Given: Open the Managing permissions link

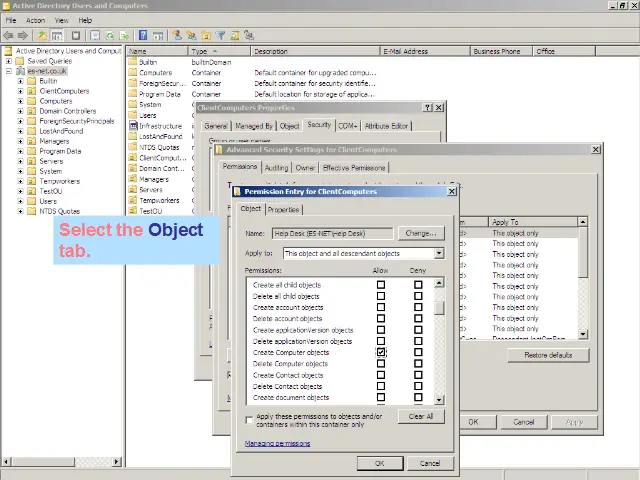Looking at the screenshot, I should [278, 443].
